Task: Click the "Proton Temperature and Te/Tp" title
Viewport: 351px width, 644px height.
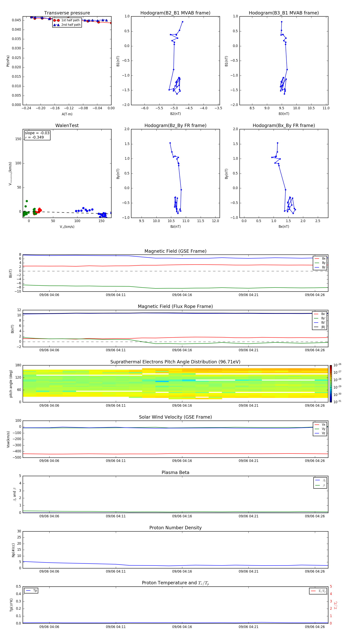Action: coord(175,583)
